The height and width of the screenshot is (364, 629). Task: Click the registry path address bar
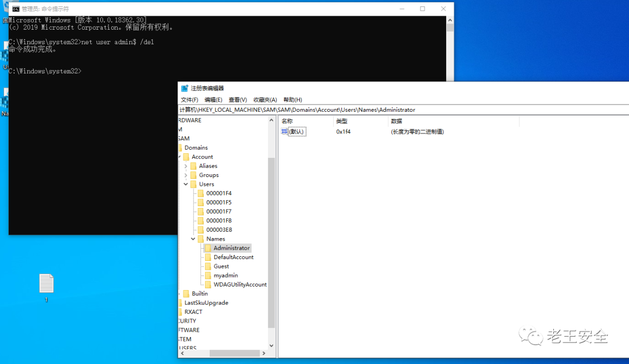[x=403, y=109]
